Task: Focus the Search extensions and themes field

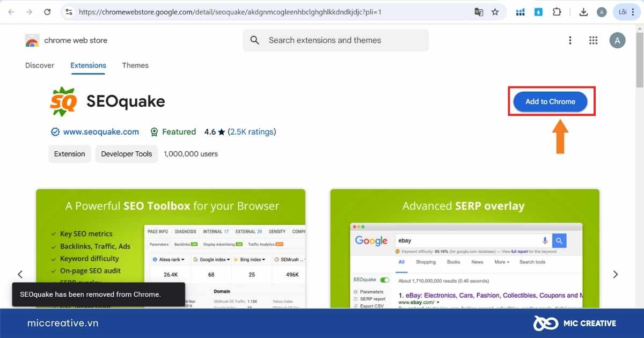Action: click(336, 40)
